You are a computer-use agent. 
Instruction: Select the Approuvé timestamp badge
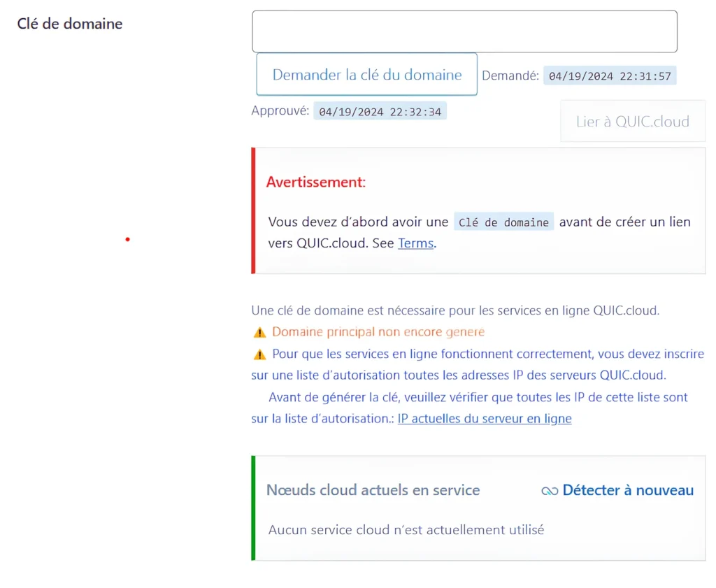coord(380,111)
